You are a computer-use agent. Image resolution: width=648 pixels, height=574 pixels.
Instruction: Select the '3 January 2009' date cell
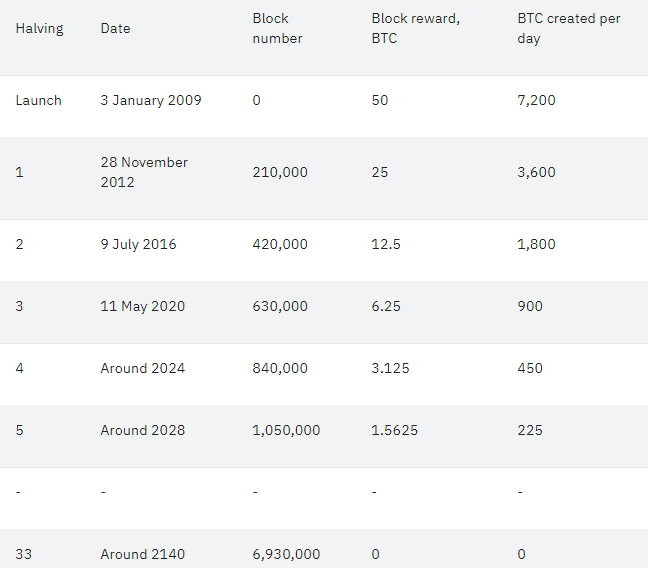pos(151,100)
